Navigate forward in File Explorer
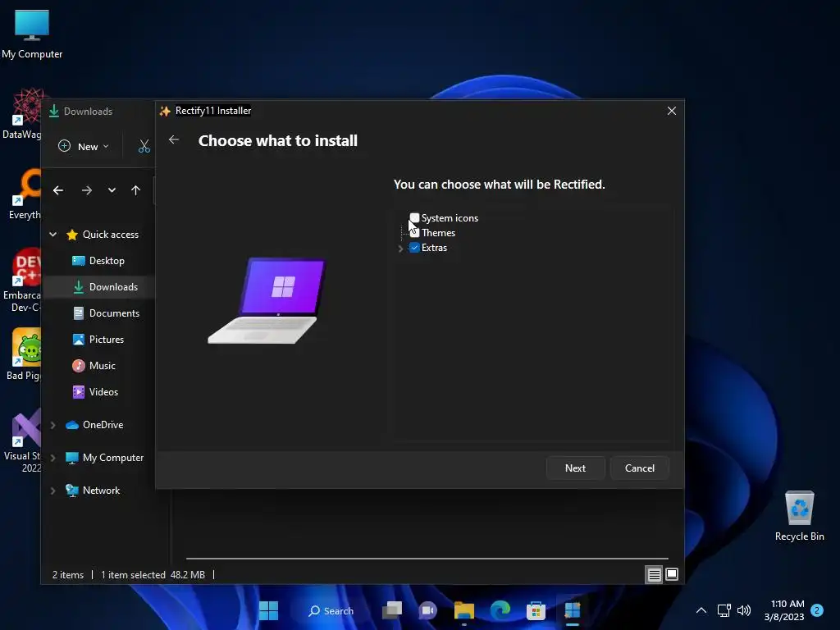840x630 pixels. coord(87,190)
